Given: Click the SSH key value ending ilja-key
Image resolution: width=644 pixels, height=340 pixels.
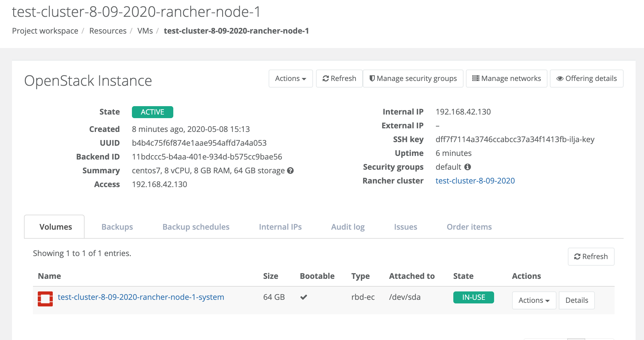Looking at the screenshot, I should [515, 139].
